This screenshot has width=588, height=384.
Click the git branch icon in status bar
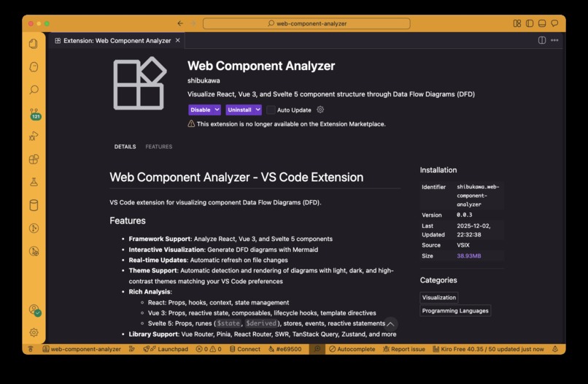coord(131,349)
